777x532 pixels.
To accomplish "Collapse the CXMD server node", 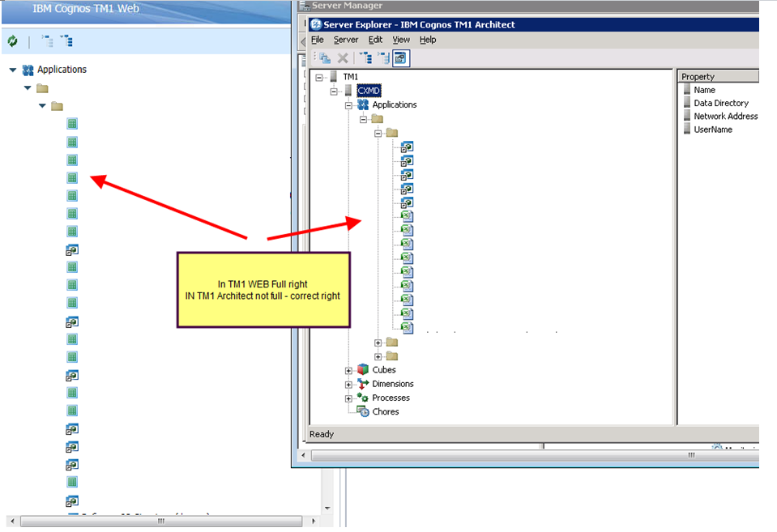I will pyautogui.click(x=335, y=91).
